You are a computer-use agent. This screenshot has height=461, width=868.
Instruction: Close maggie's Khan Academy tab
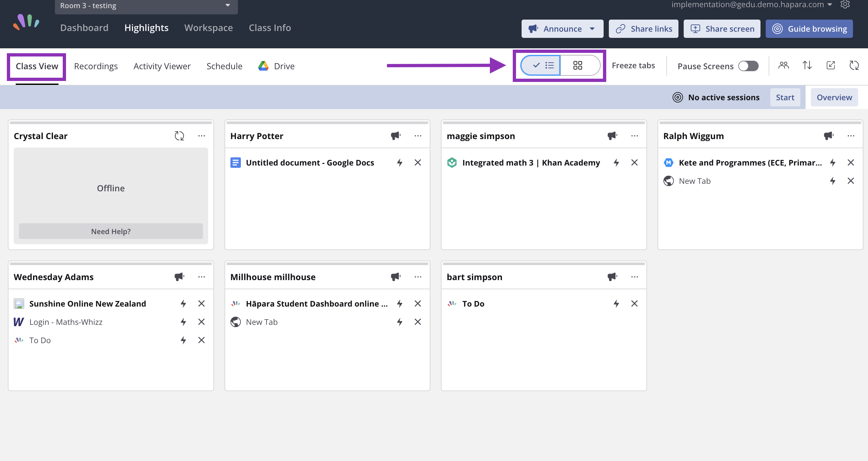[634, 163]
